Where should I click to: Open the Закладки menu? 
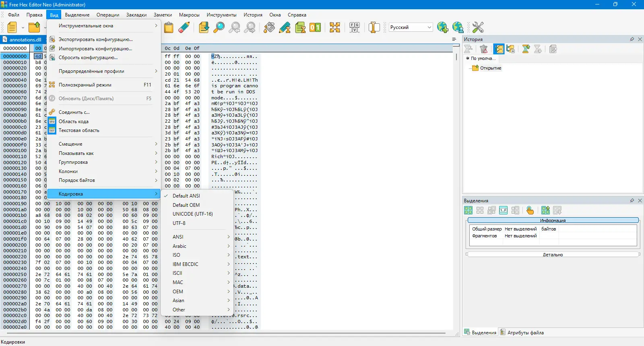[x=136, y=15]
